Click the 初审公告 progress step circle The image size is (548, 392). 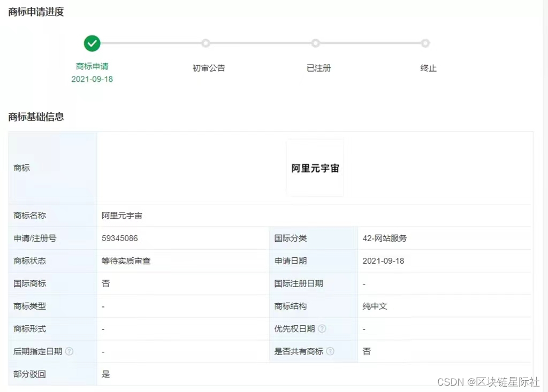coord(206,43)
